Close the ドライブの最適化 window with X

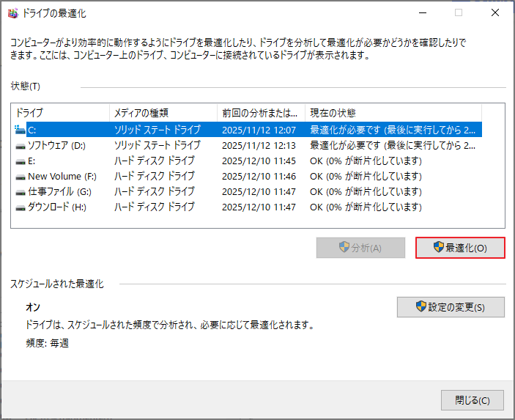495,12
